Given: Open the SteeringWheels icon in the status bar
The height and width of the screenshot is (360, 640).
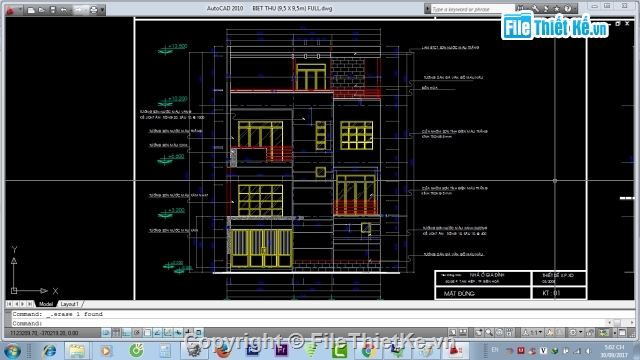Looking at the screenshot, I should click(x=499, y=333).
